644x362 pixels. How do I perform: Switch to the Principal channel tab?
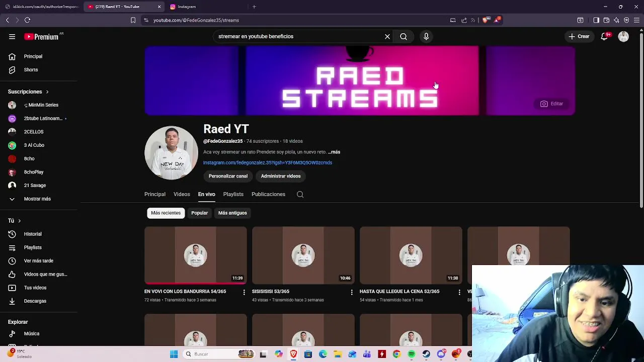coord(155,194)
